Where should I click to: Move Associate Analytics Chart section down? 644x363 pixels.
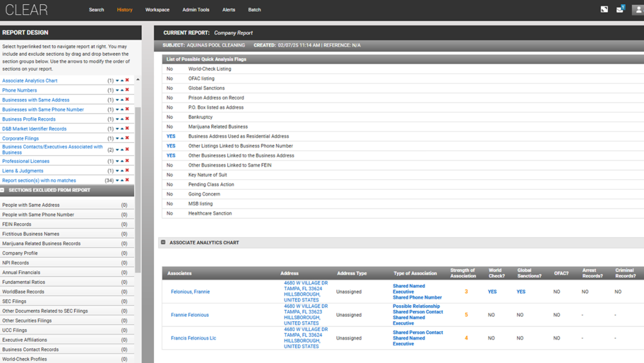click(117, 80)
